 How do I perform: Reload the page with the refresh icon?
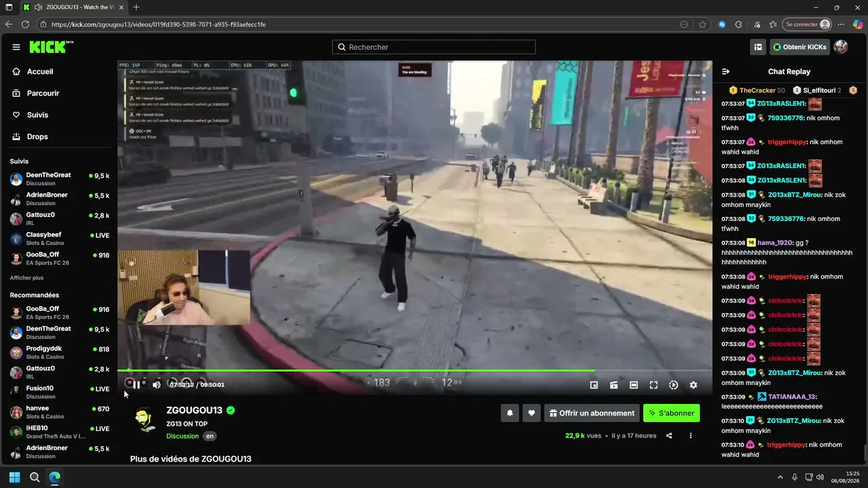[25, 24]
